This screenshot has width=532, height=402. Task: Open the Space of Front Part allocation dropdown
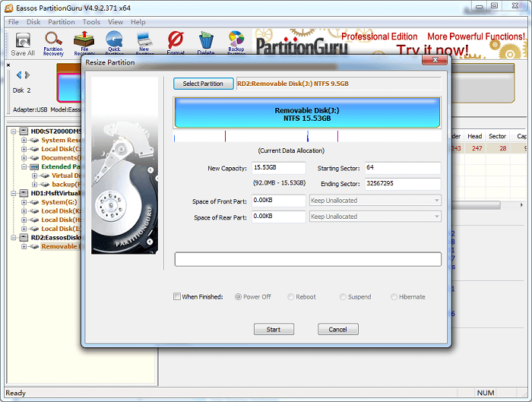(375, 201)
